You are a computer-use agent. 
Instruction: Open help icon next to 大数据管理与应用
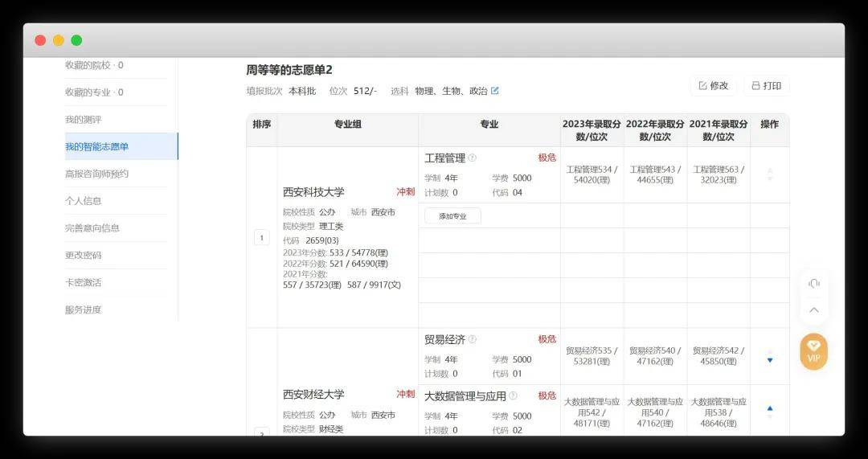(x=513, y=395)
